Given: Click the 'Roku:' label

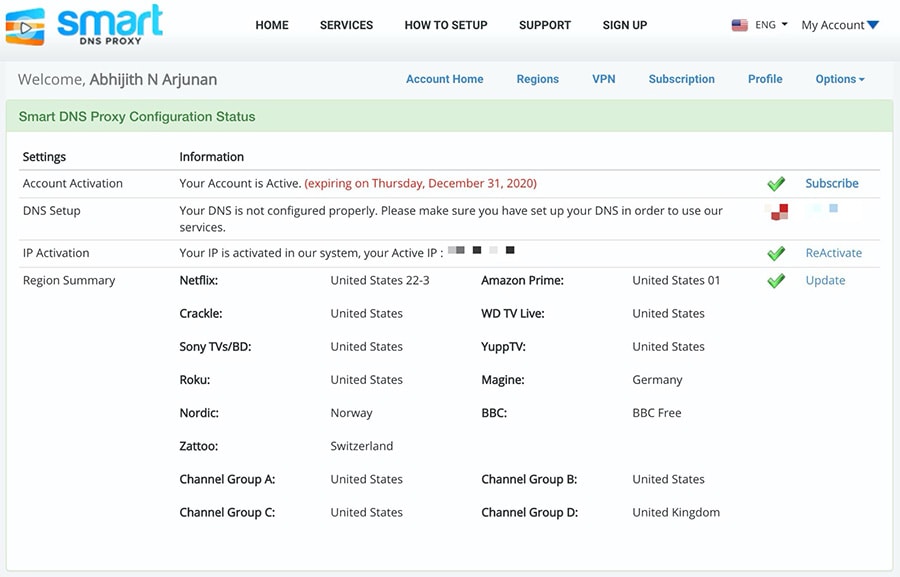Looking at the screenshot, I should (x=195, y=380).
